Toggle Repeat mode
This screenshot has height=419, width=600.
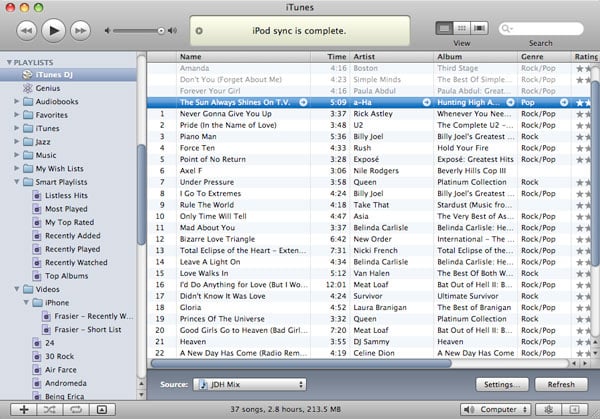[76, 409]
